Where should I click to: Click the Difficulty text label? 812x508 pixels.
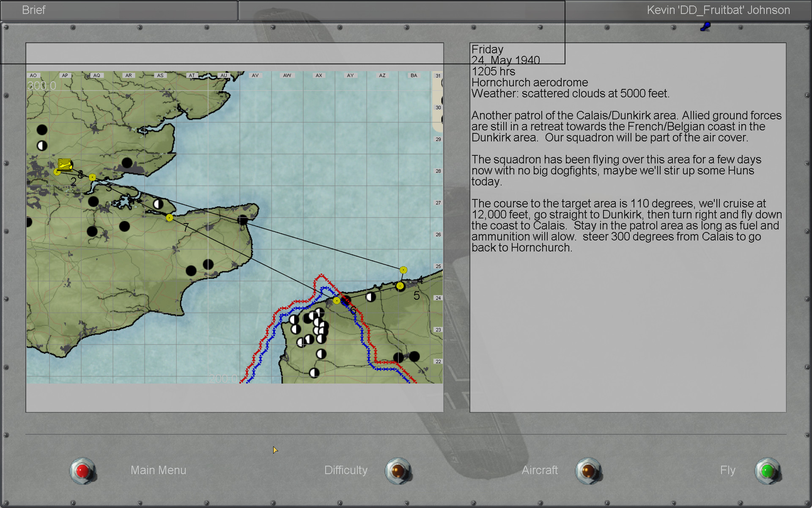(346, 470)
